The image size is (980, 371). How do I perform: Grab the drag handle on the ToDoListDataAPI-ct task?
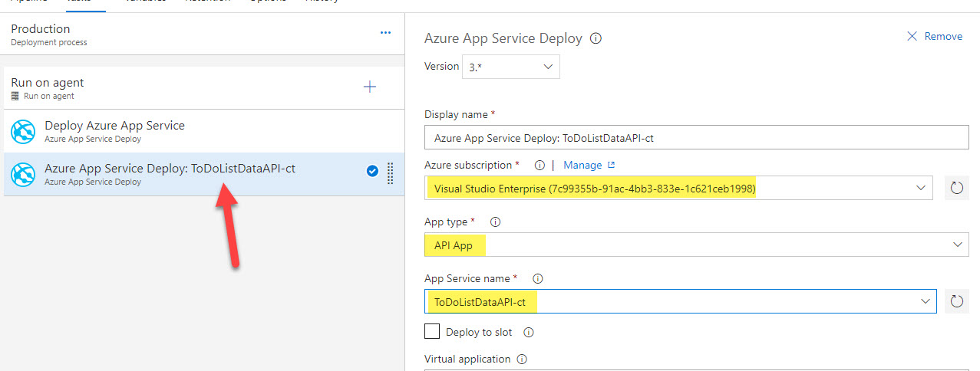tap(390, 173)
